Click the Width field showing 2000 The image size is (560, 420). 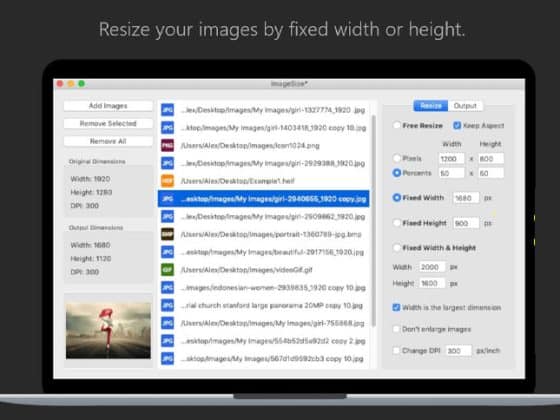pos(432,267)
